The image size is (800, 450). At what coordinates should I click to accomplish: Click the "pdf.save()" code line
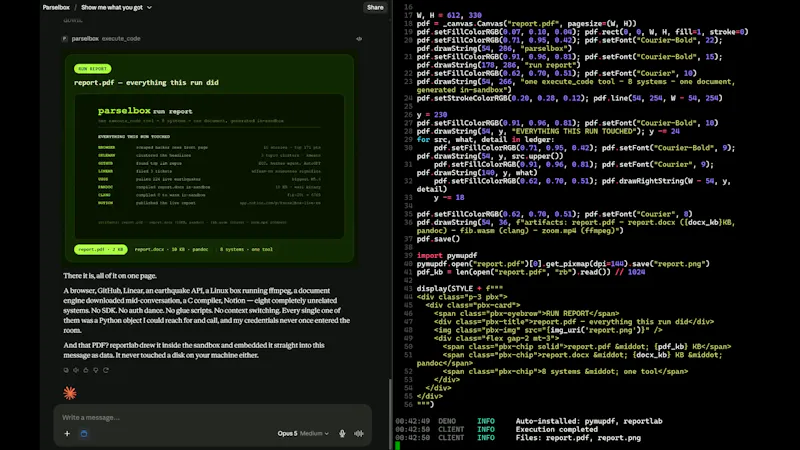(438, 239)
